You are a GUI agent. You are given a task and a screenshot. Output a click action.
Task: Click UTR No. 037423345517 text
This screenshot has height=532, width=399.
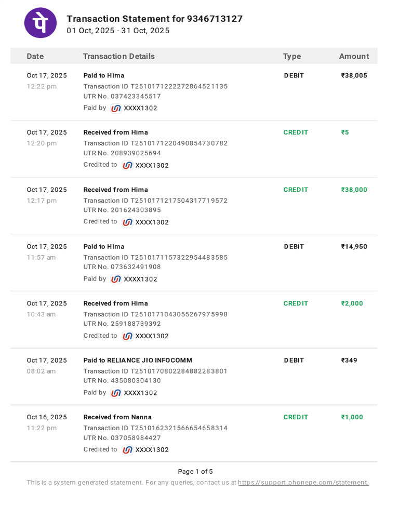[x=122, y=96]
